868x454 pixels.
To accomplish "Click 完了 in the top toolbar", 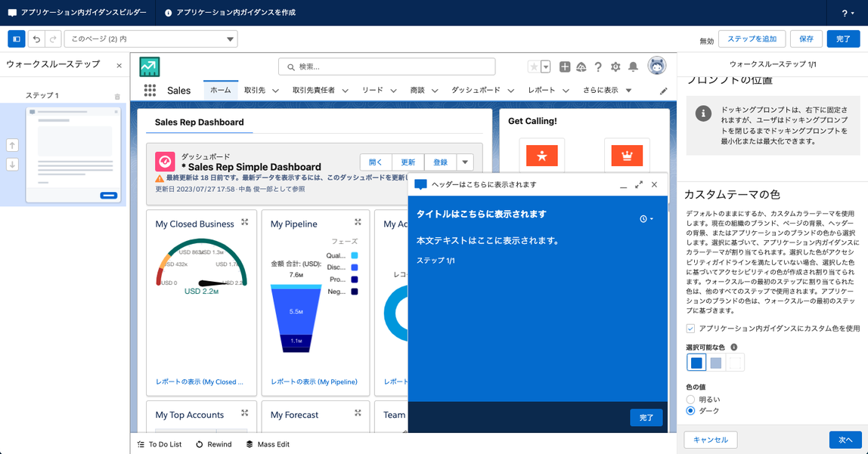I will click(843, 39).
